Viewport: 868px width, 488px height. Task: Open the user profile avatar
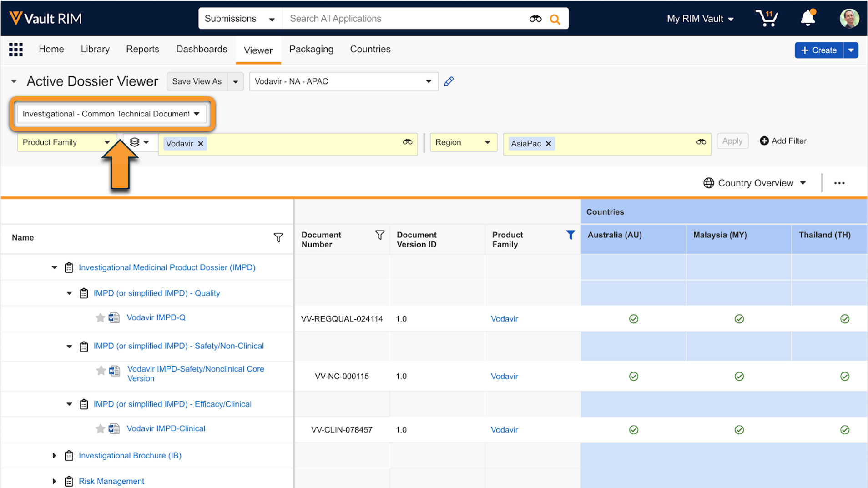pyautogui.click(x=849, y=18)
